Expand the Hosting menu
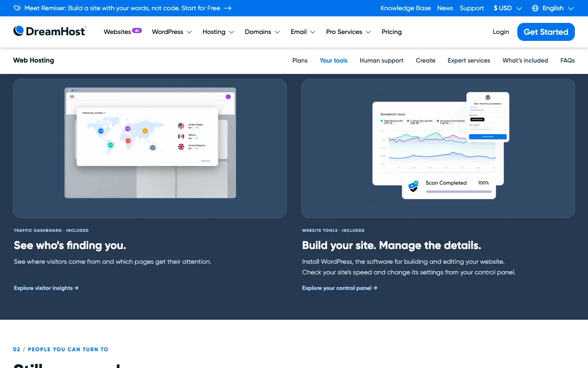Image resolution: width=588 pixels, height=368 pixels. 218,32
